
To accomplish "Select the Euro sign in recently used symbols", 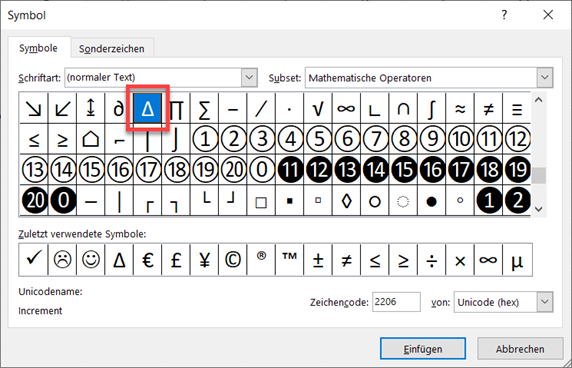I will [148, 260].
